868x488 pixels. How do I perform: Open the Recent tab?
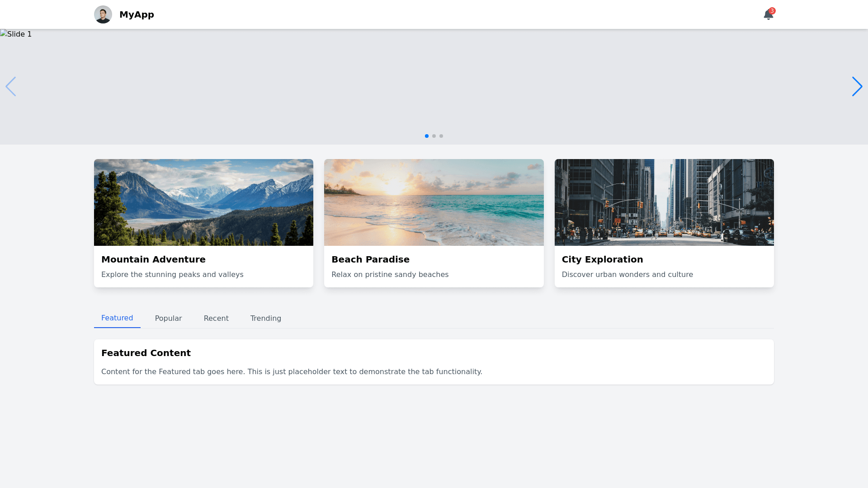point(216,319)
